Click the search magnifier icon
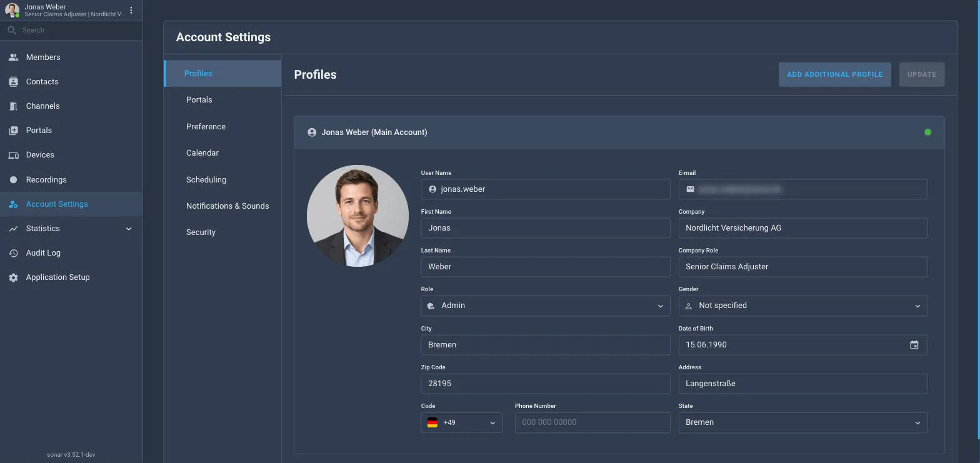 [11, 30]
